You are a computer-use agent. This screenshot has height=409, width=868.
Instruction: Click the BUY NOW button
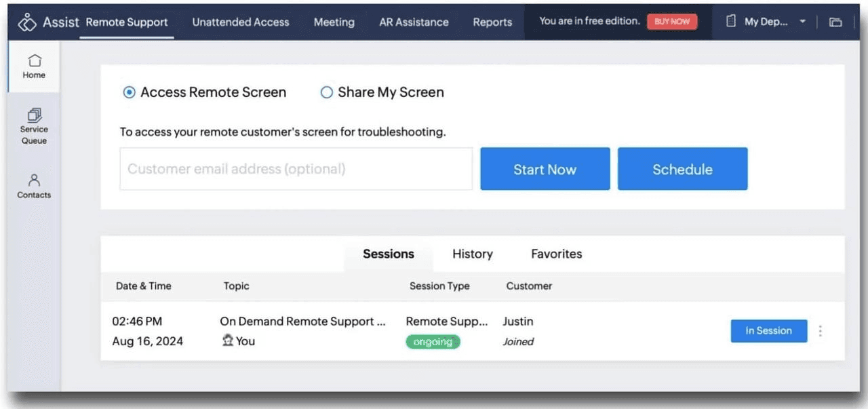(672, 22)
